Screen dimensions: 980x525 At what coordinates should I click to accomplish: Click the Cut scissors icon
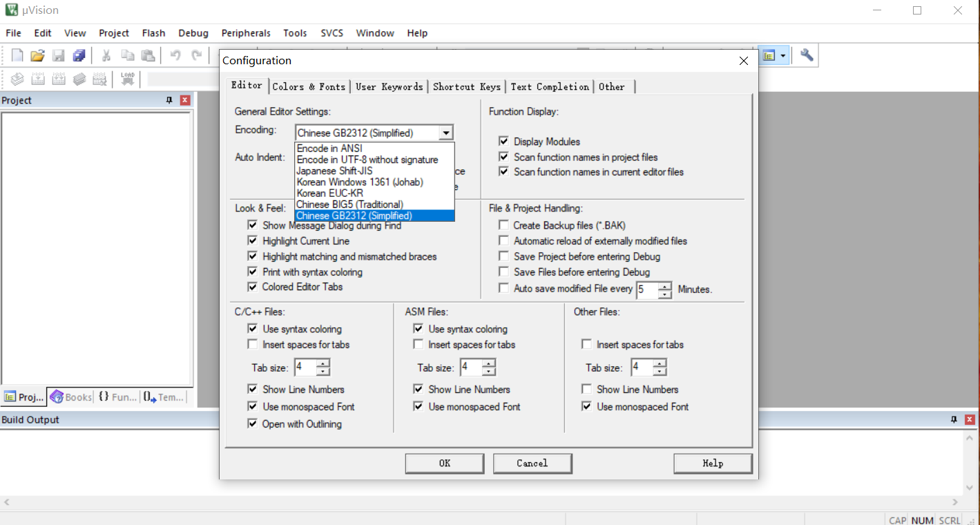(x=106, y=56)
